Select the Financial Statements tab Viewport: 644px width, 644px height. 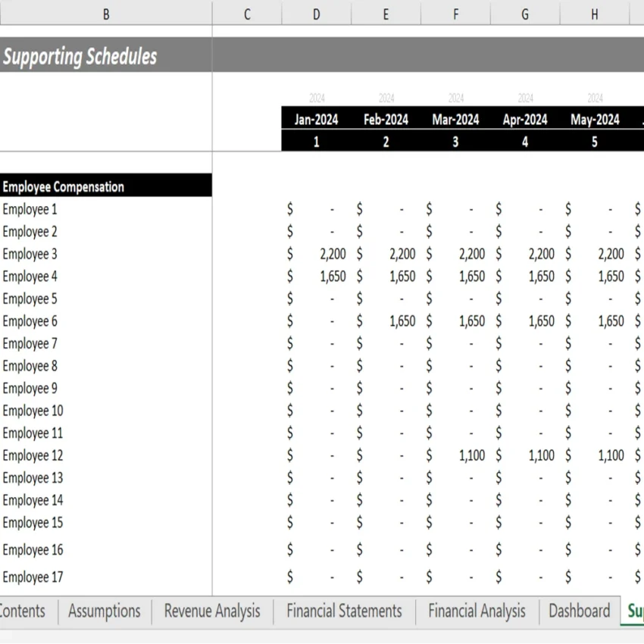(343, 611)
